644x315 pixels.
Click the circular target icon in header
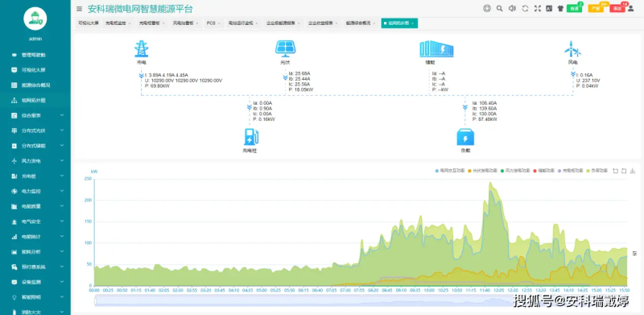pyautogui.click(x=487, y=9)
